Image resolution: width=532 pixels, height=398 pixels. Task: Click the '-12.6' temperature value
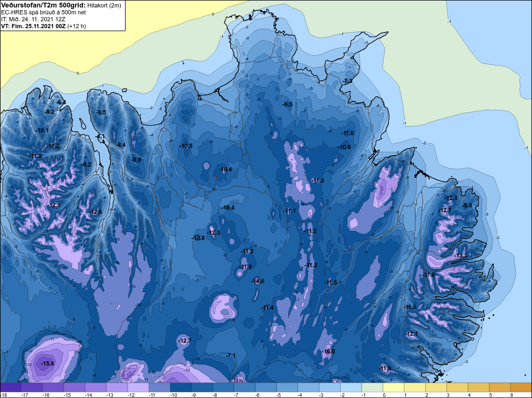coord(95,212)
